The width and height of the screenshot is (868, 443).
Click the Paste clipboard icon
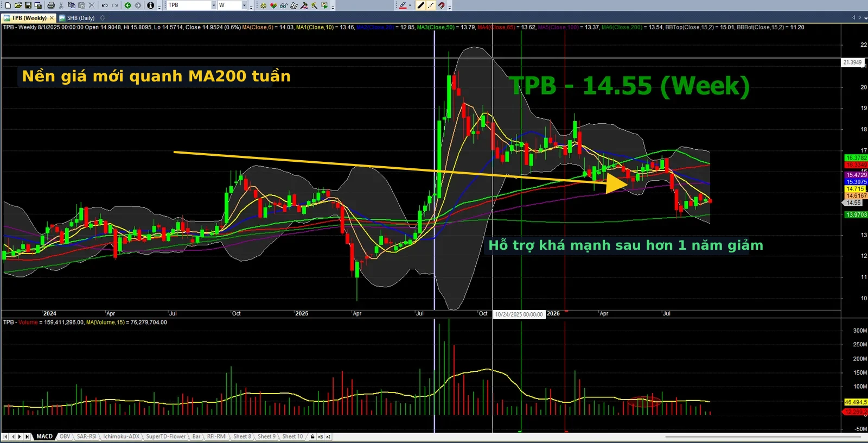pyautogui.click(x=81, y=5)
